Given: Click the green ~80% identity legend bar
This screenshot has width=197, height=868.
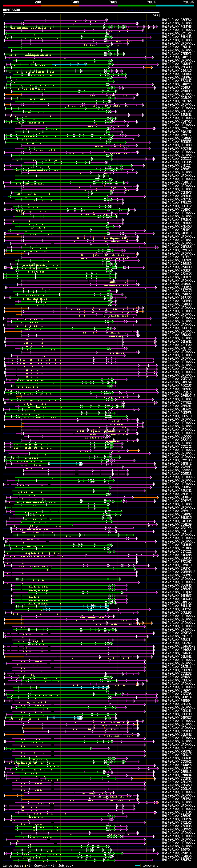Looking at the screenshot, I should coord(137,6).
